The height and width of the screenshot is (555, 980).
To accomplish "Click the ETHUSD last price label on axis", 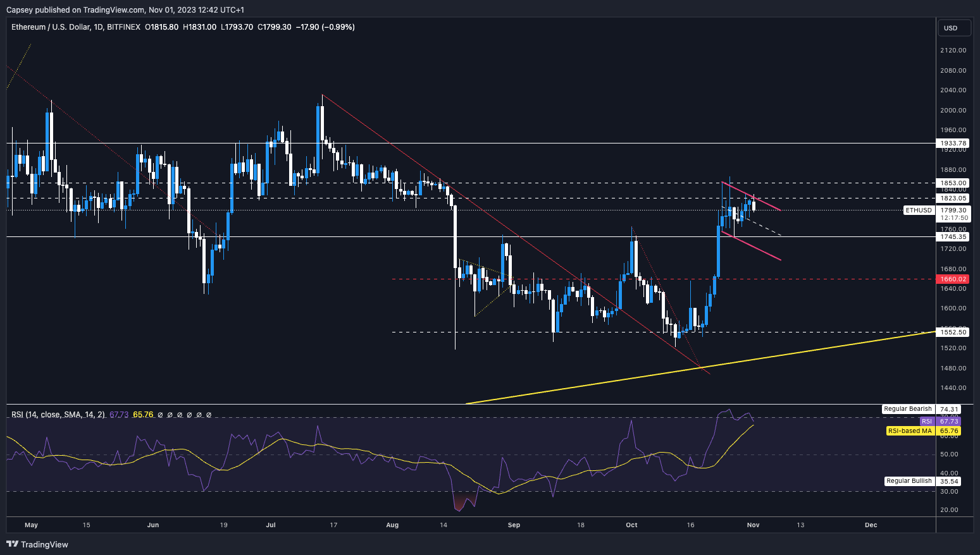I will pos(918,210).
